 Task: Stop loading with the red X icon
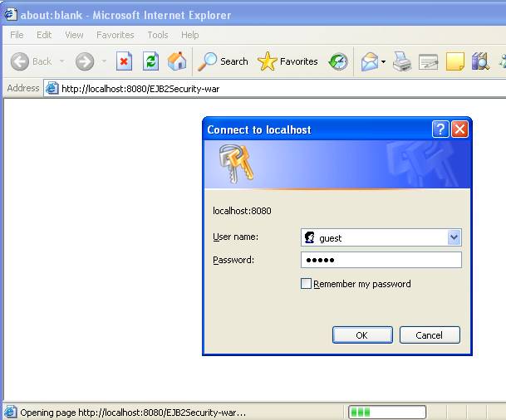tap(124, 61)
